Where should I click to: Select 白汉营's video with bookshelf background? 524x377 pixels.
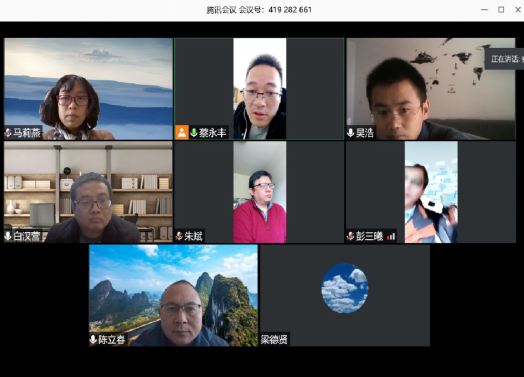coord(88,192)
